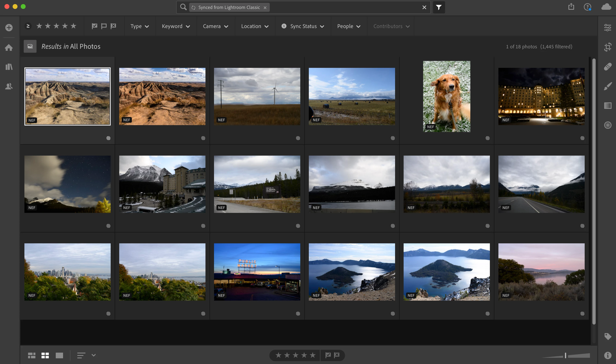The image size is (616, 364).
Task: Expand the Sync Status dropdown
Action: click(x=303, y=26)
